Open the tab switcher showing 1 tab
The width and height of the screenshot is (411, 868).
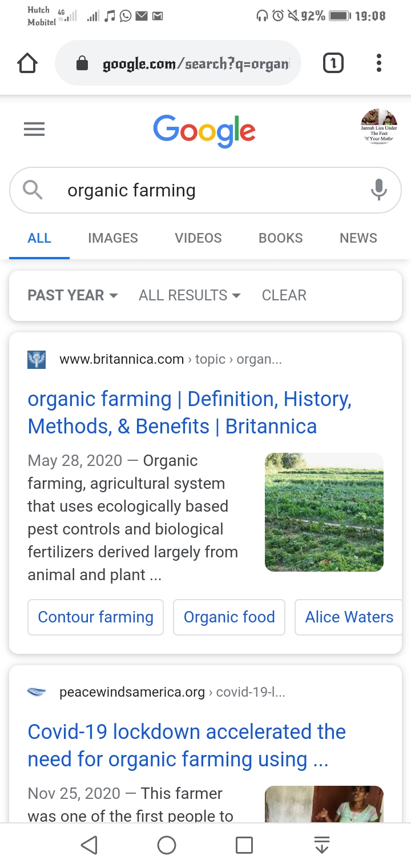(x=333, y=63)
